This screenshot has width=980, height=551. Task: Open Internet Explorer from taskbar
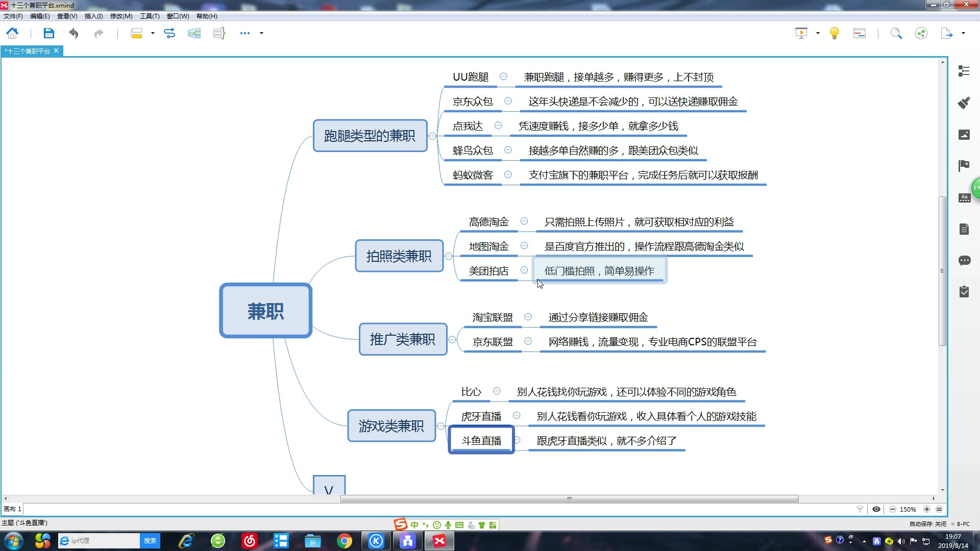(x=186, y=541)
